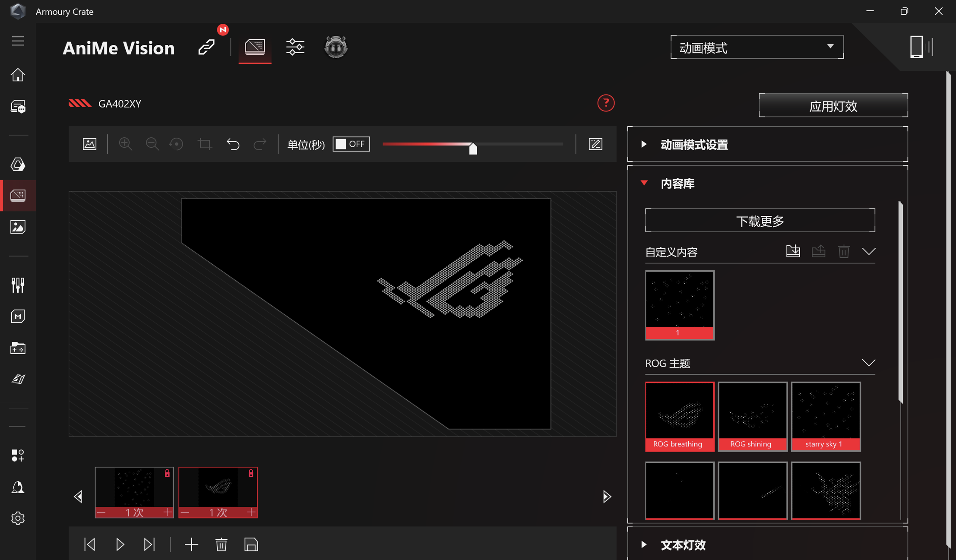
Task: Open the hamburger navigation menu
Action: click(x=18, y=41)
